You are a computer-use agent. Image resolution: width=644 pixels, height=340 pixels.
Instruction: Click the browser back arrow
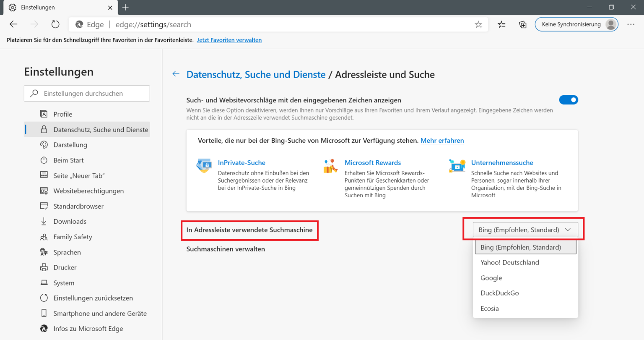pos(13,24)
